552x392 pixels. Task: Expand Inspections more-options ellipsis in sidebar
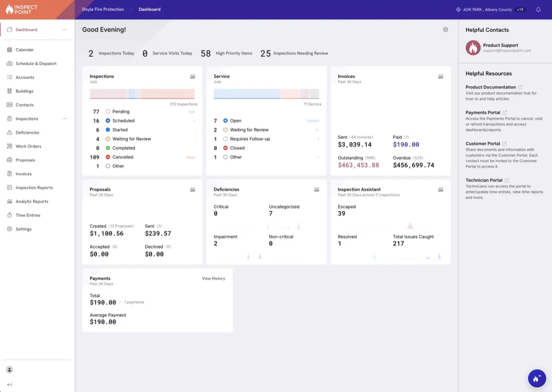coord(65,119)
